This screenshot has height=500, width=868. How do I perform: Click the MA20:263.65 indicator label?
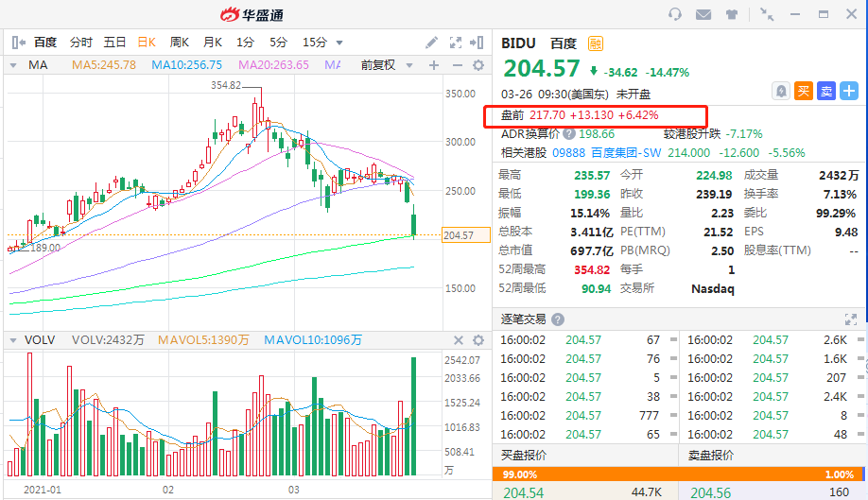[273, 65]
